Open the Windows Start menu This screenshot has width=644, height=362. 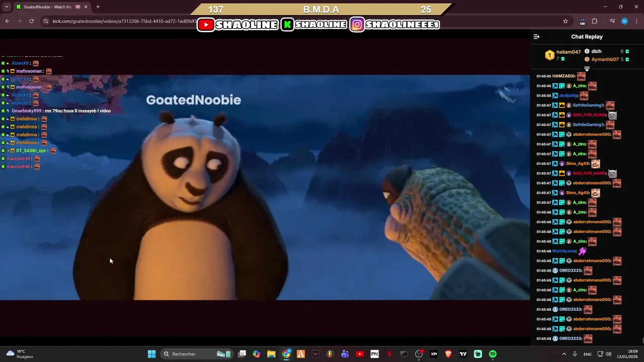(x=151, y=354)
